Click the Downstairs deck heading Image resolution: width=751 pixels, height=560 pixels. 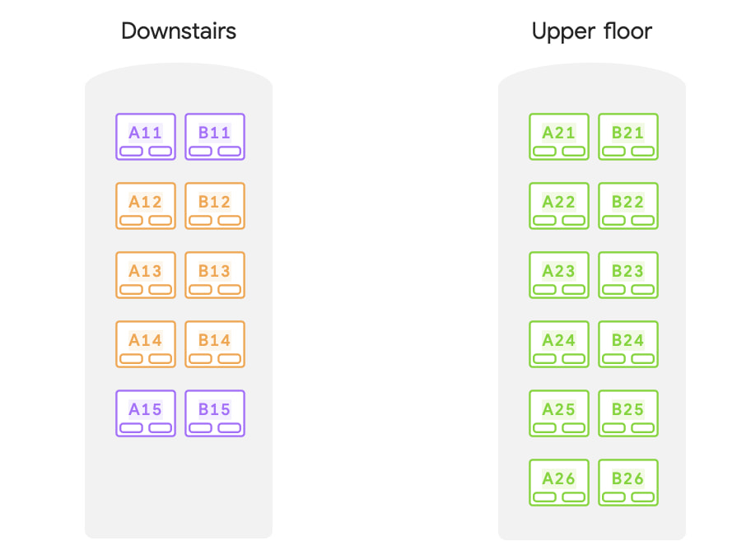pos(179,31)
